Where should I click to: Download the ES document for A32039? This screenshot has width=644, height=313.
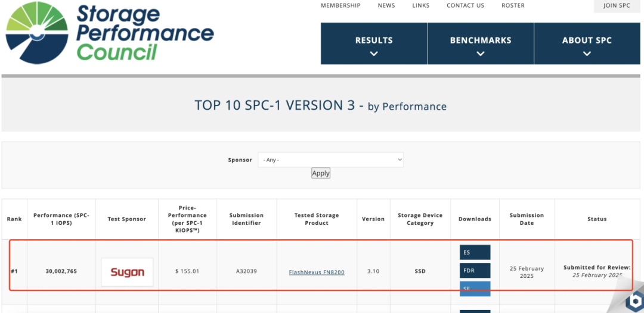pos(475,252)
